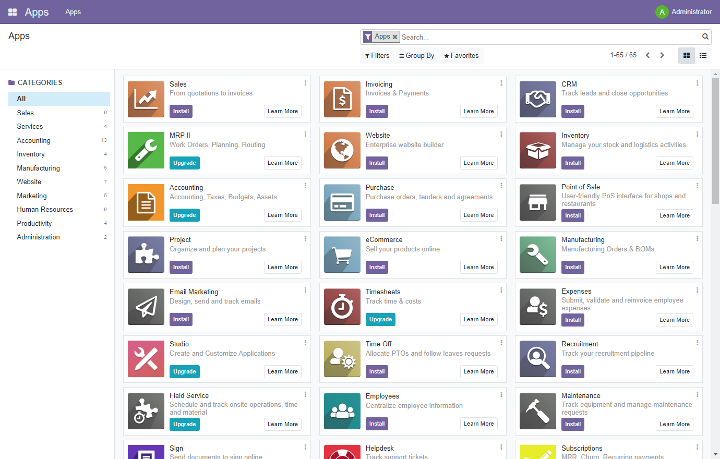Click the Field Service app icon
The height and width of the screenshot is (459, 720).
coord(146,411)
